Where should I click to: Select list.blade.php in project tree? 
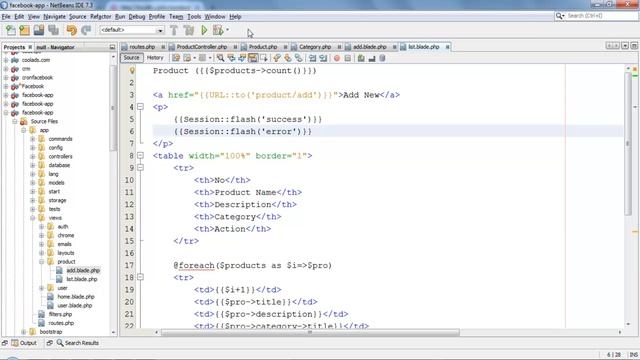[82, 279]
